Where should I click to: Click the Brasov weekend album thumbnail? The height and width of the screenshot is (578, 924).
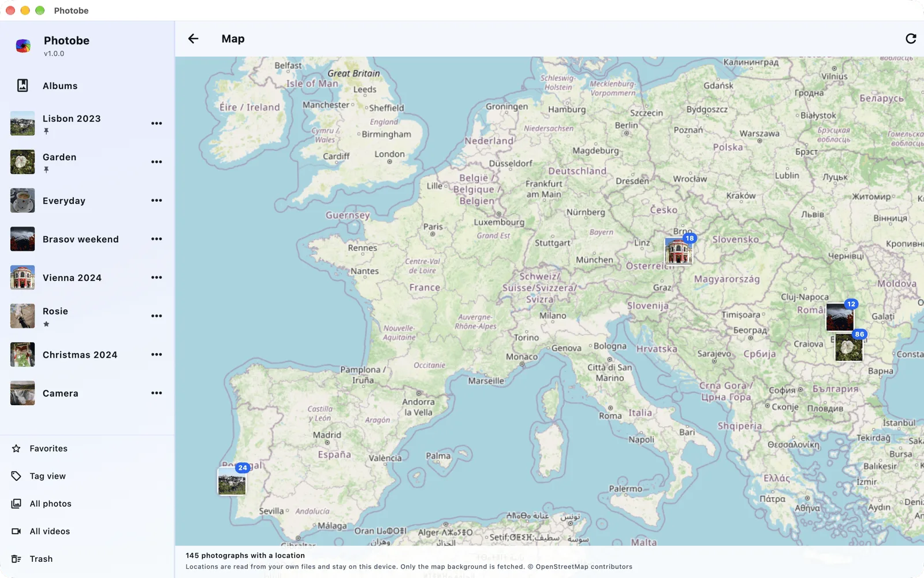click(23, 239)
